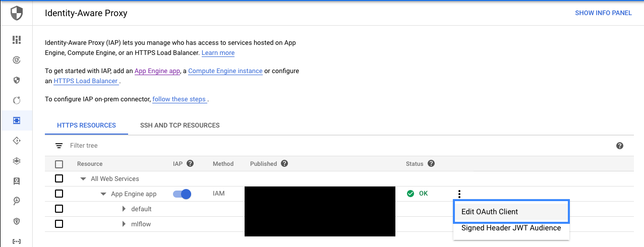Viewport: 644px width, 247px height.
Task: Select the highlighted Identity-Aware Proxy sidebar icon
Action: pos(17,120)
